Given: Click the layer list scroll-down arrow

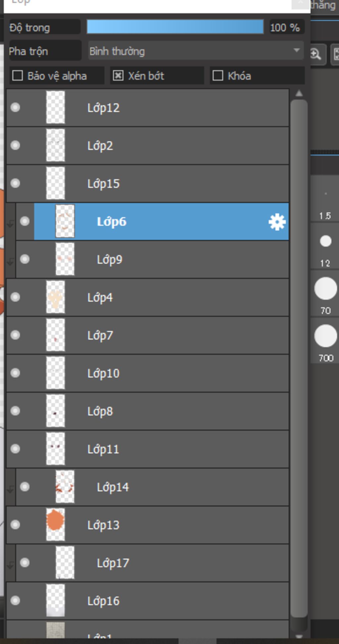Looking at the screenshot, I should point(299,636).
